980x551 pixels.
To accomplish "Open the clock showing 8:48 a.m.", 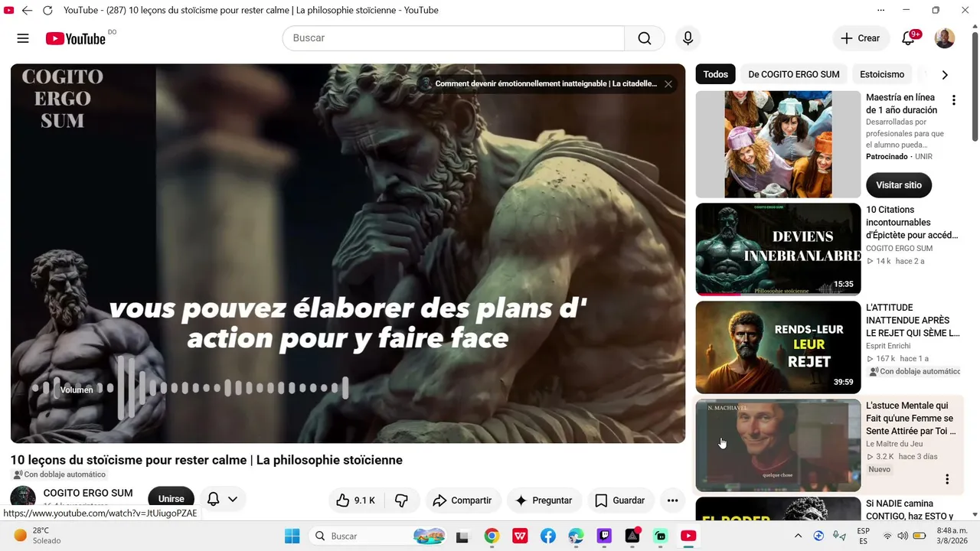I will click(951, 536).
